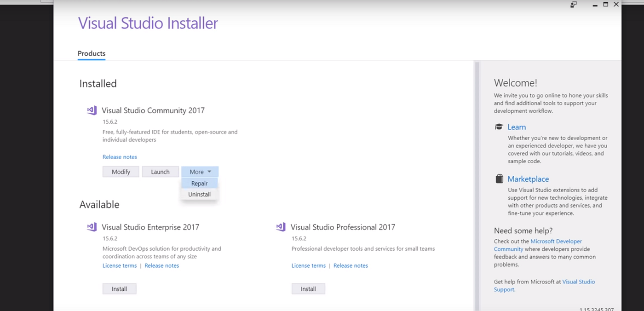
Task: Click the Marketplace shopping bag icon
Action: [x=499, y=179]
